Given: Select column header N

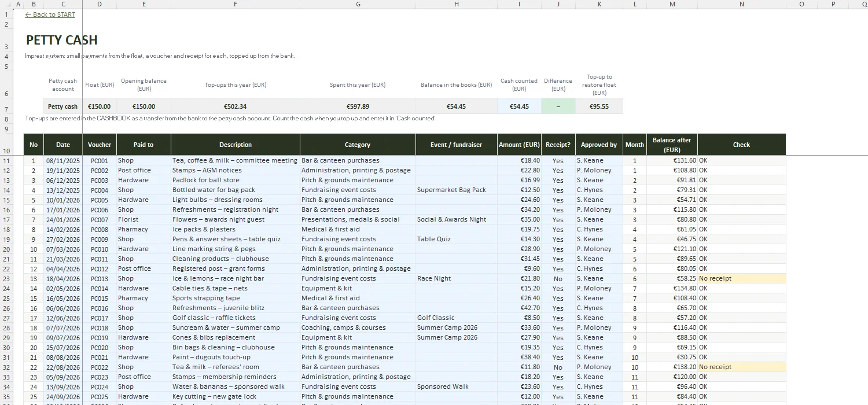Looking at the screenshot, I should click(741, 4).
